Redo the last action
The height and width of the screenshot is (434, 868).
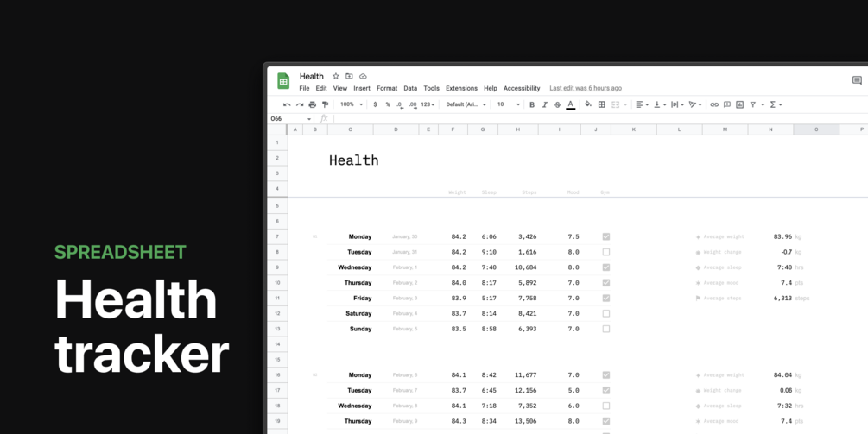[x=300, y=104]
